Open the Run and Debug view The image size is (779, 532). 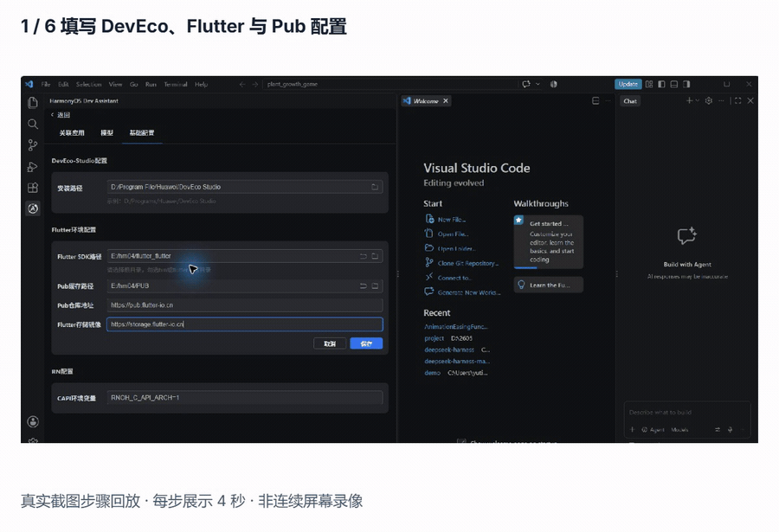[x=33, y=166]
